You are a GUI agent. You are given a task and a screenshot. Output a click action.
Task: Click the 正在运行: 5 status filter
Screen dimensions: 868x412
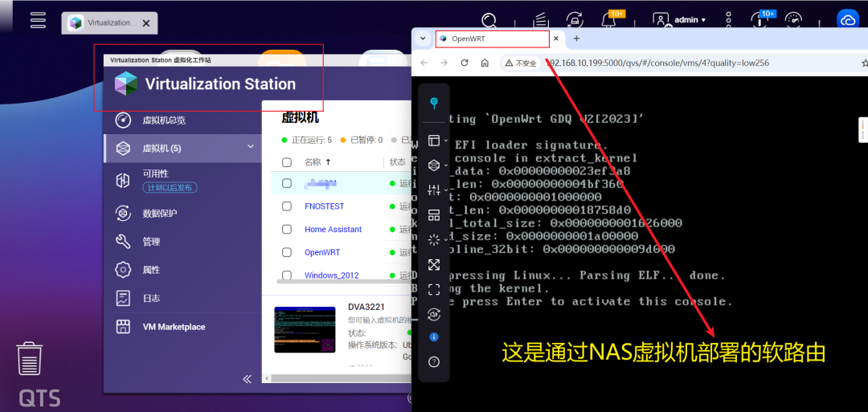306,140
